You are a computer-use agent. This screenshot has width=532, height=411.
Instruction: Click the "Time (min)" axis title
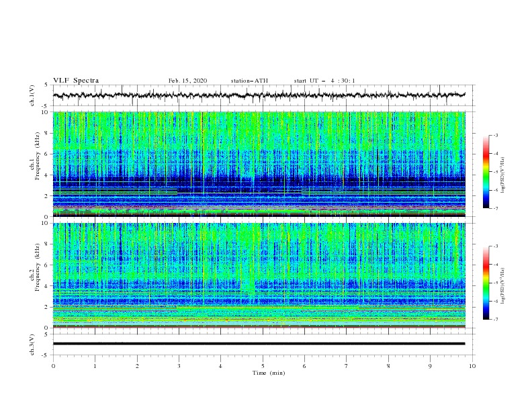pyautogui.click(x=269, y=373)
